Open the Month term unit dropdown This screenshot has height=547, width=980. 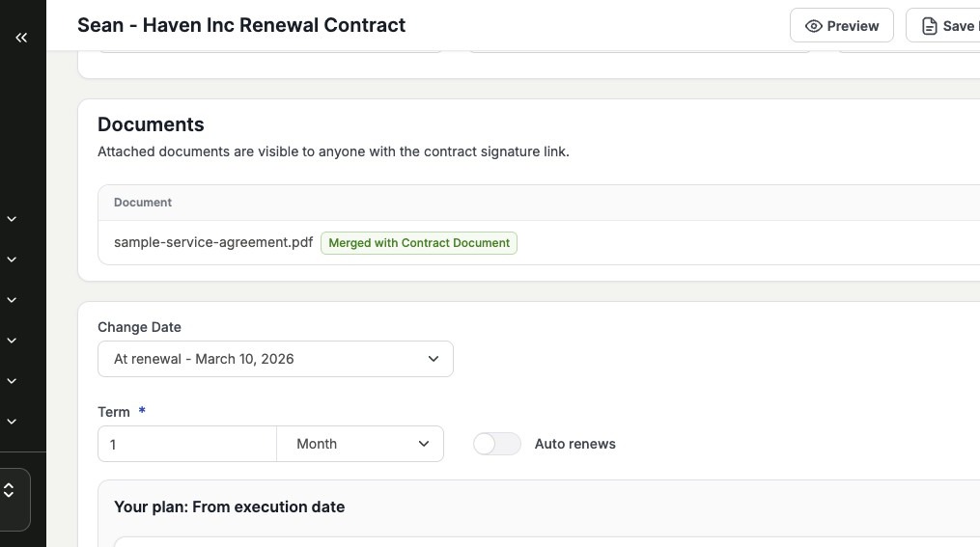pos(360,444)
